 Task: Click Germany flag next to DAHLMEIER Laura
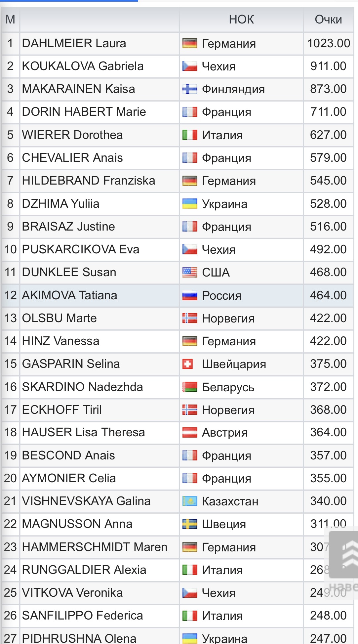[190, 43]
